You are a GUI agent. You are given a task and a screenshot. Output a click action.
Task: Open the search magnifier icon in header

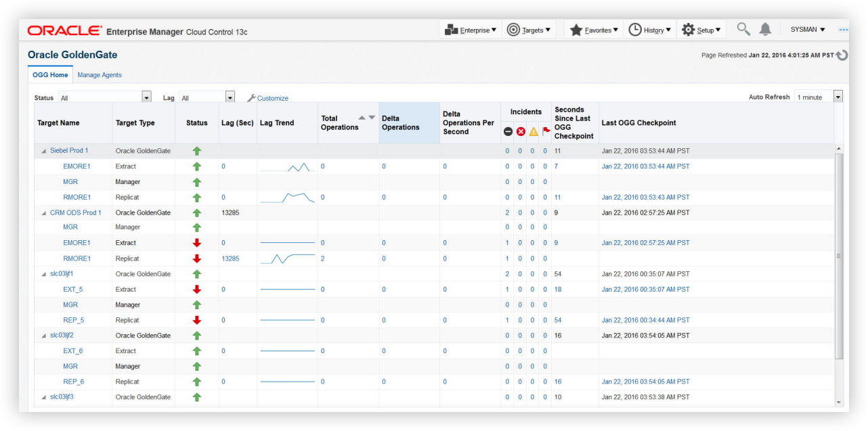click(743, 29)
